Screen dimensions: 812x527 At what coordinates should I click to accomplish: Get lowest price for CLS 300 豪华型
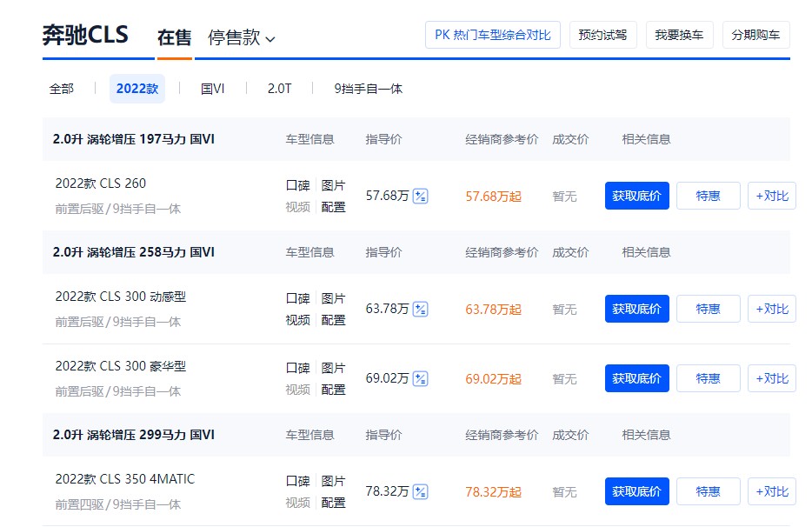pos(637,378)
